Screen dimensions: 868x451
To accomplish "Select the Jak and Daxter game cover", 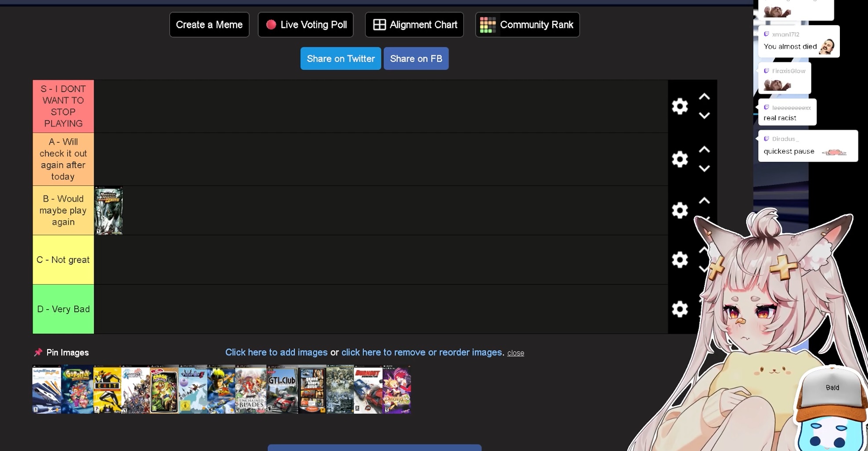I will pos(221,390).
